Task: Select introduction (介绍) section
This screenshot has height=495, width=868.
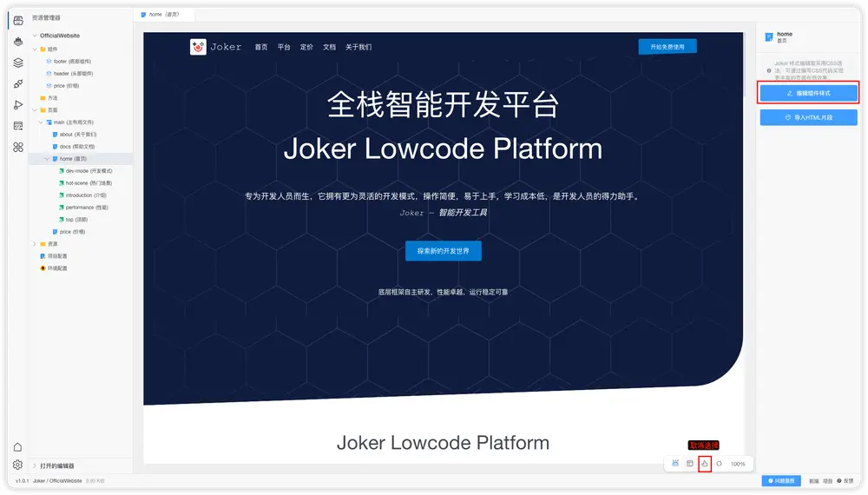Action: click(x=82, y=195)
